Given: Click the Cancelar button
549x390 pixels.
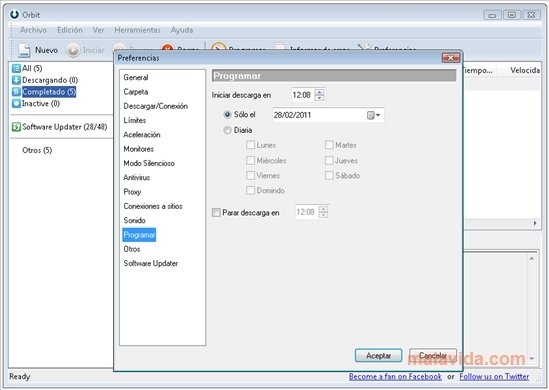Looking at the screenshot, I should point(433,356).
